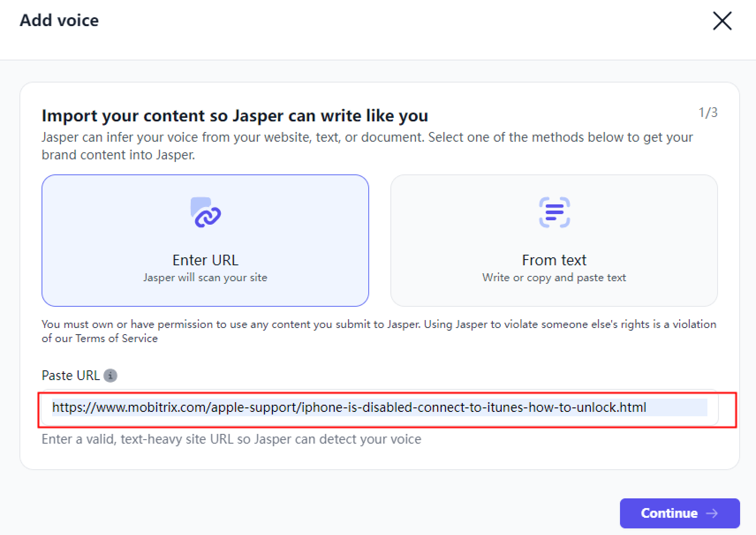Click 'Write or copy and paste text' caption
Screen dimensions: 756x535
[554, 278]
